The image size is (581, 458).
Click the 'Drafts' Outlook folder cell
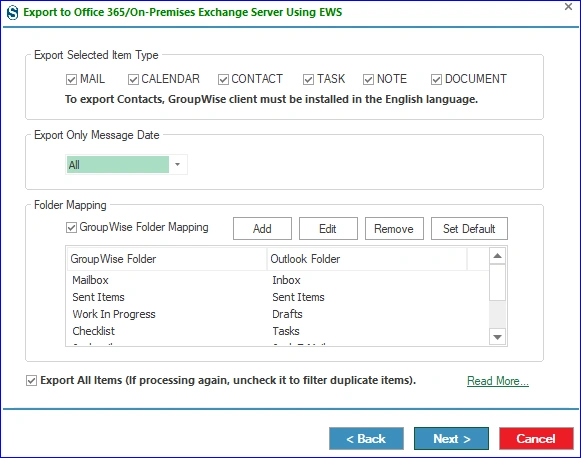[x=287, y=314]
